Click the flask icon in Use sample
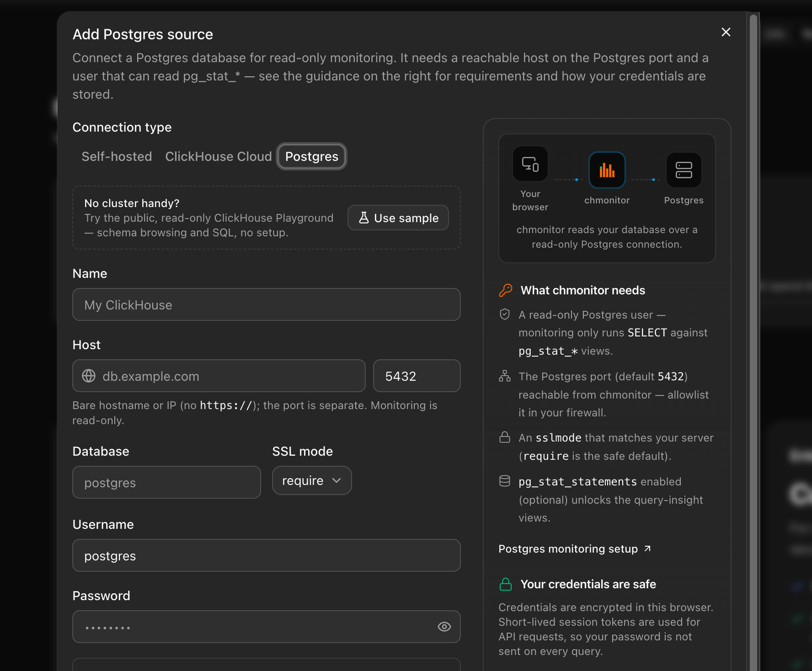 [x=364, y=218]
